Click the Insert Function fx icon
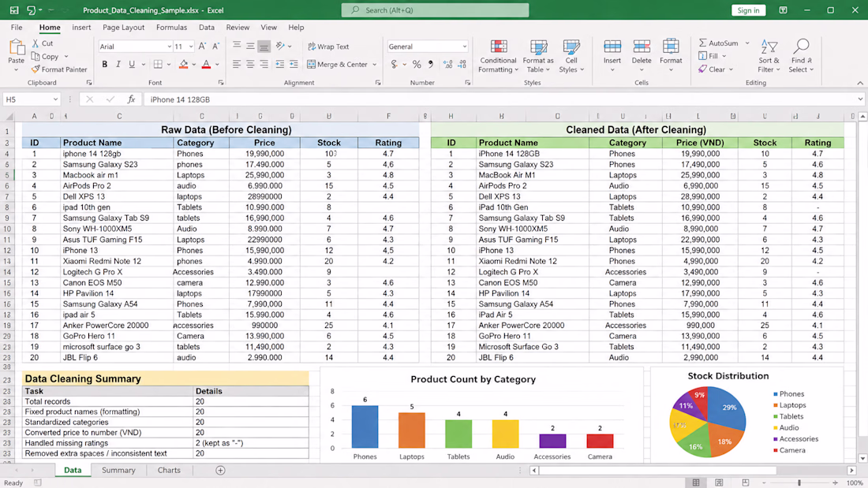The image size is (868, 488). coord(131,99)
